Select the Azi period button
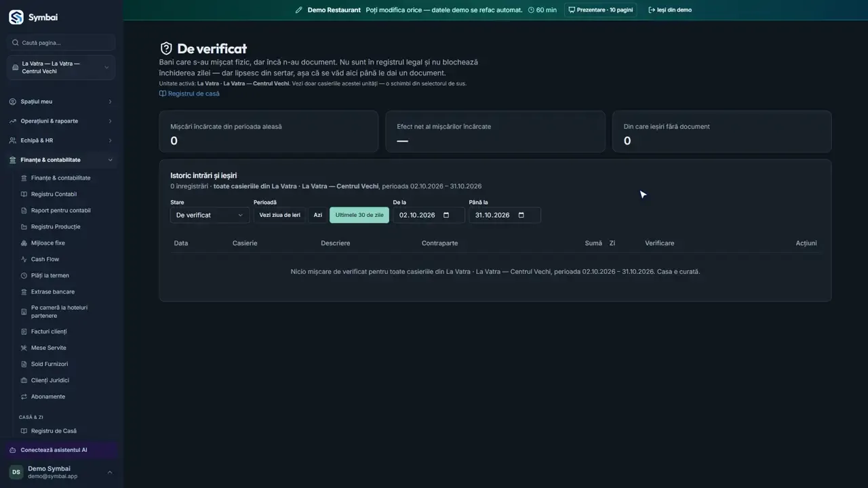Viewport: 868px width, 488px height. coord(317,216)
